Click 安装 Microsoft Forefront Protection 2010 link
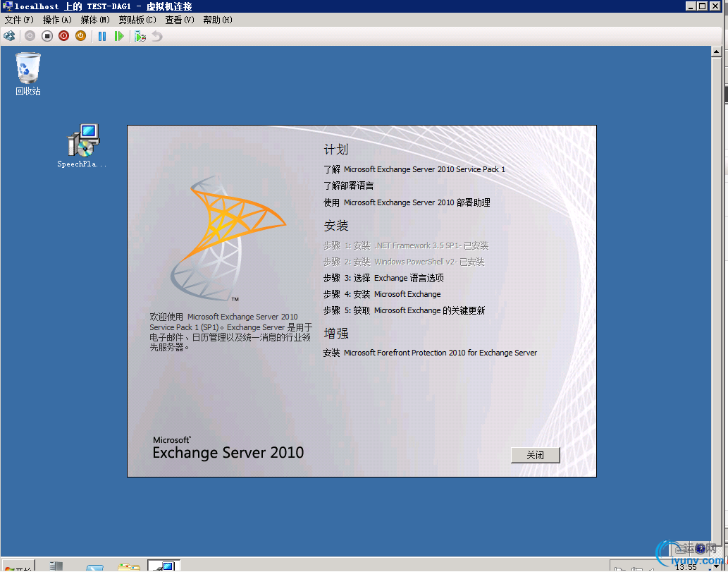This screenshot has width=728, height=572. pyautogui.click(x=431, y=353)
